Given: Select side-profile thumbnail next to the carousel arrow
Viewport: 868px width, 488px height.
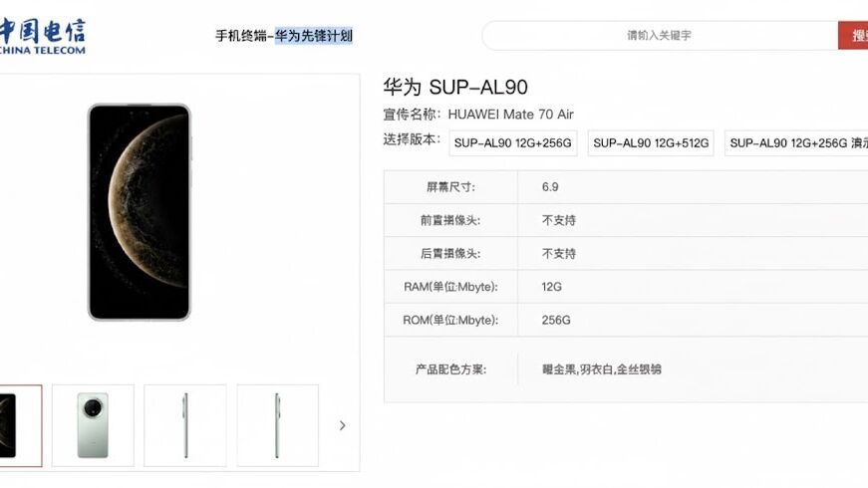Looking at the screenshot, I should click(277, 425).
